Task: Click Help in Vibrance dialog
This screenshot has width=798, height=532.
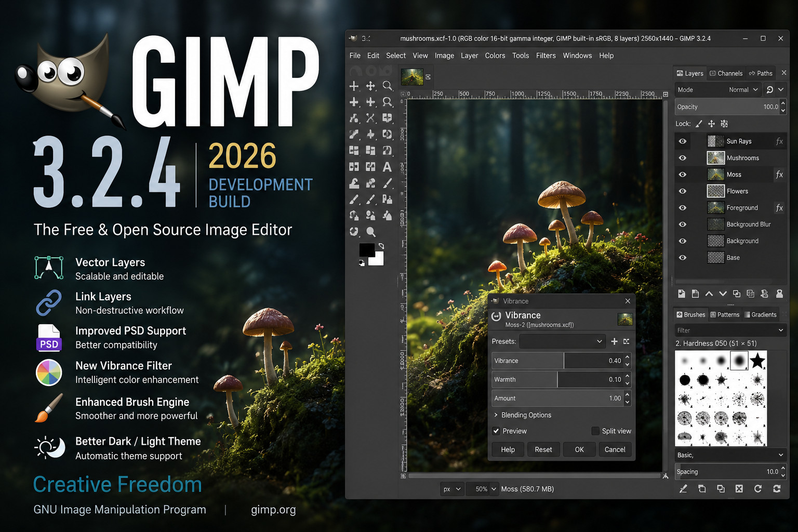Action: pyautogui.click(x=508, y=449)
